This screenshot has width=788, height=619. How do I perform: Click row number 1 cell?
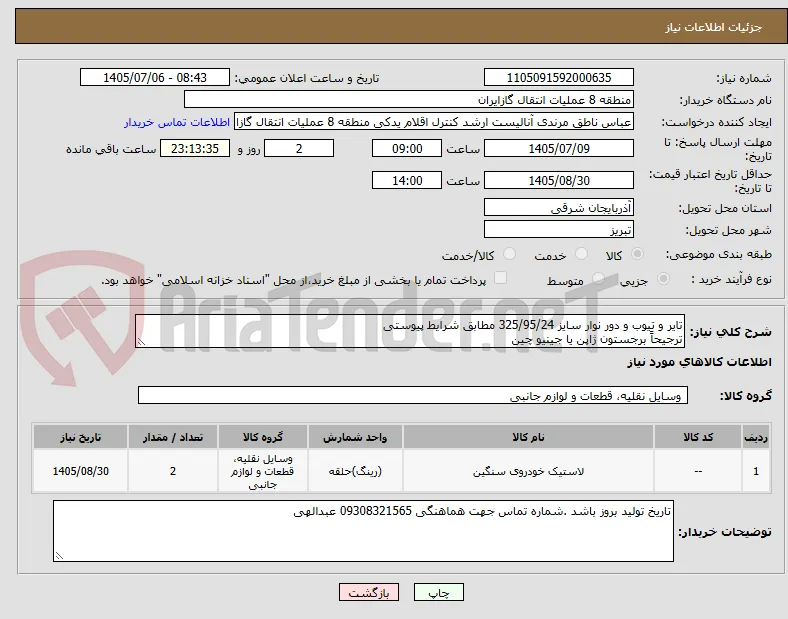point(756,471)
